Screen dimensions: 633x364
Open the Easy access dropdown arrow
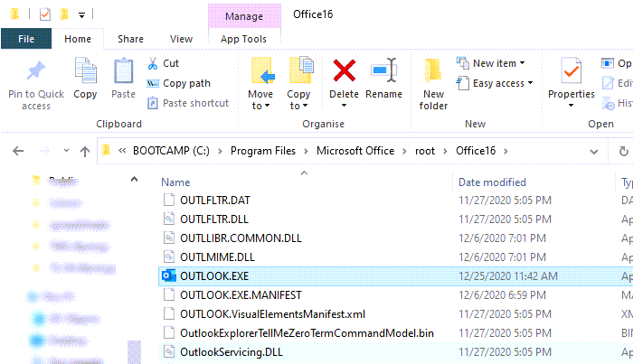click(x=530, y=83)
